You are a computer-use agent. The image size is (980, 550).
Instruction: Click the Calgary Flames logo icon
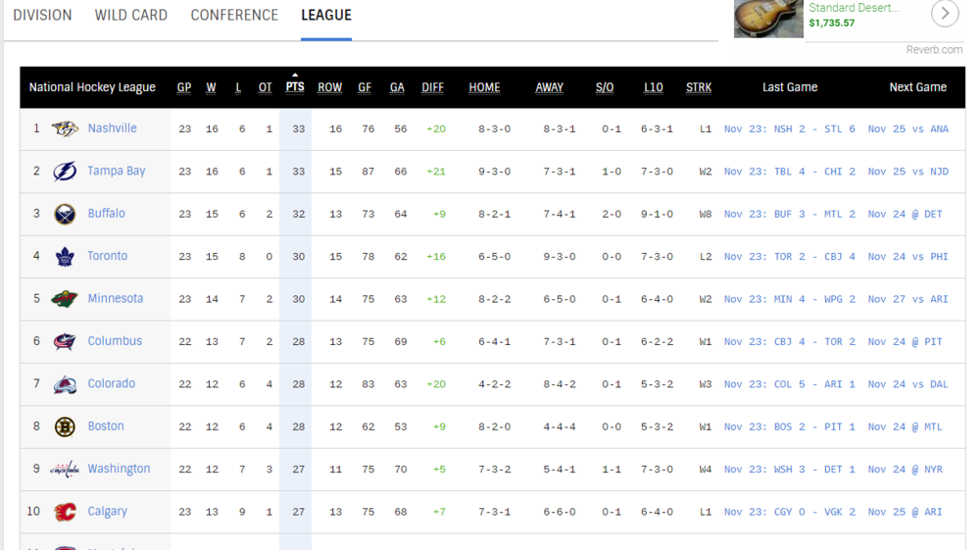click(x=65, y=512)
